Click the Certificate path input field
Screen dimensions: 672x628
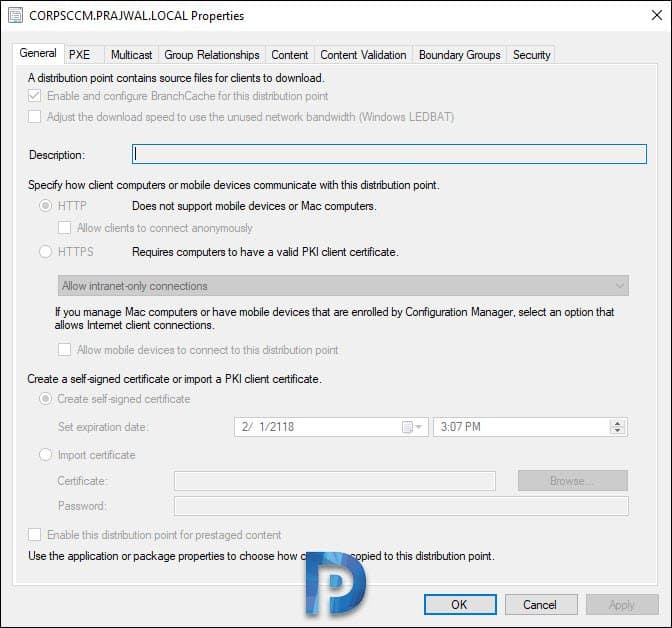point(335,481)
